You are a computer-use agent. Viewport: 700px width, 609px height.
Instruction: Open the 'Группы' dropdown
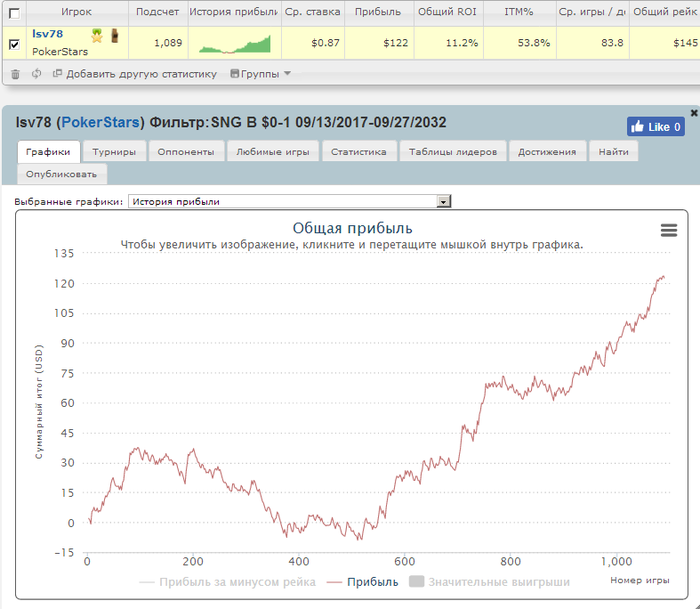pyautogui.click(x=261, y=74)
